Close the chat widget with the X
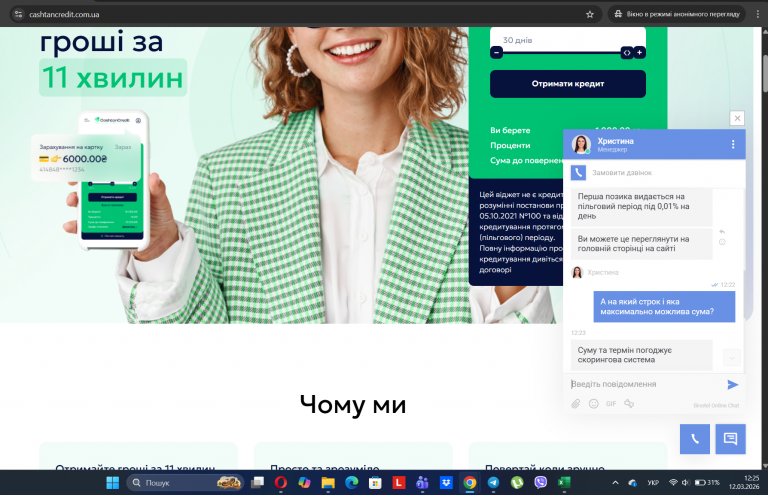Viewport: 768px width, 495px height. tap(737, 118)
